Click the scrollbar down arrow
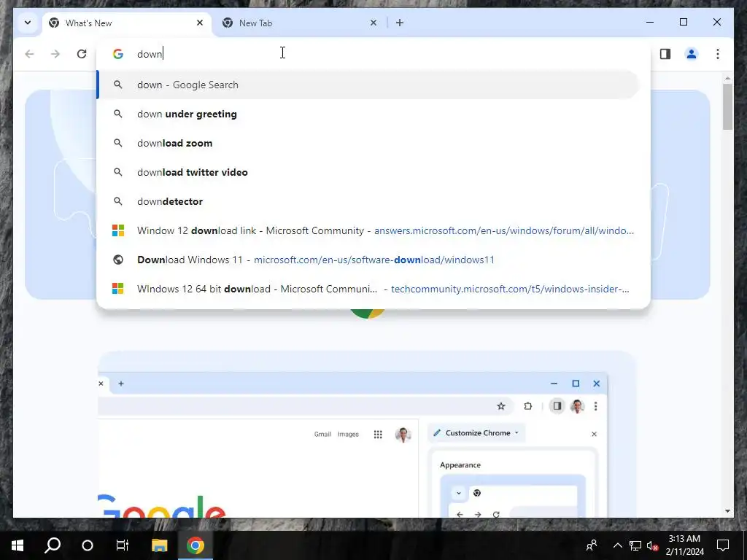The height and width of the screenshot is (560, 747). click(727, 511)
